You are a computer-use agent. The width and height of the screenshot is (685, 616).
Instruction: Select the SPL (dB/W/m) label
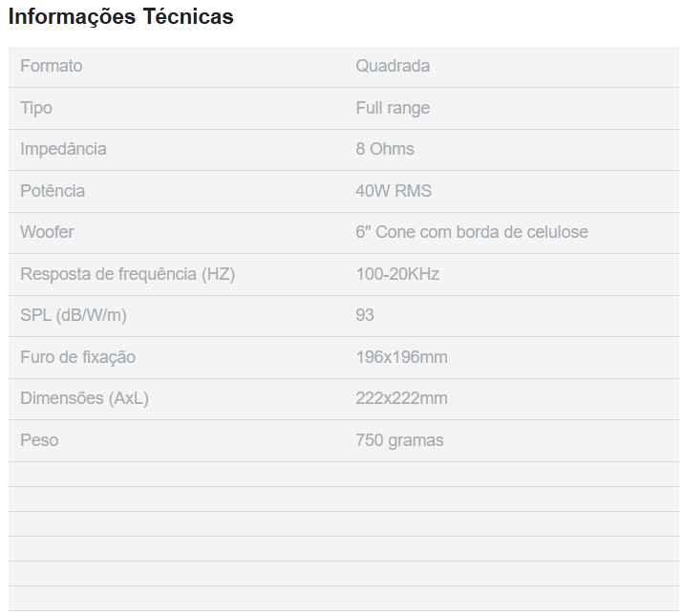[x=74, y=315]
